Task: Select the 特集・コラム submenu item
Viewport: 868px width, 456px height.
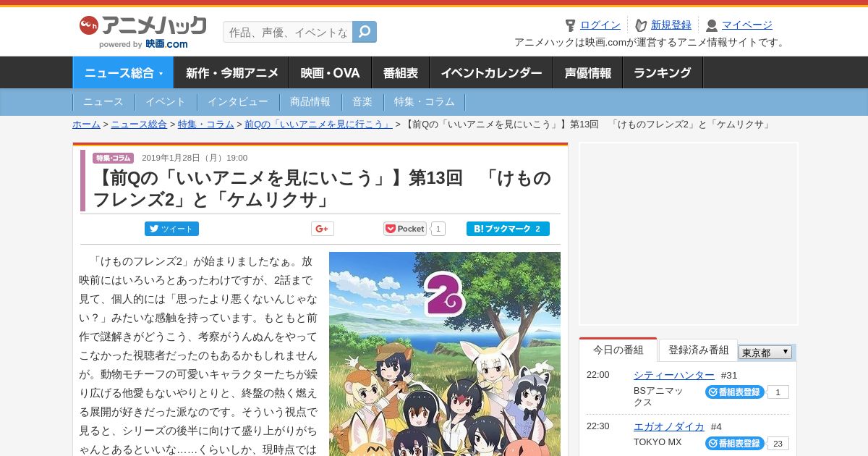Action: [x=425, y=102]
